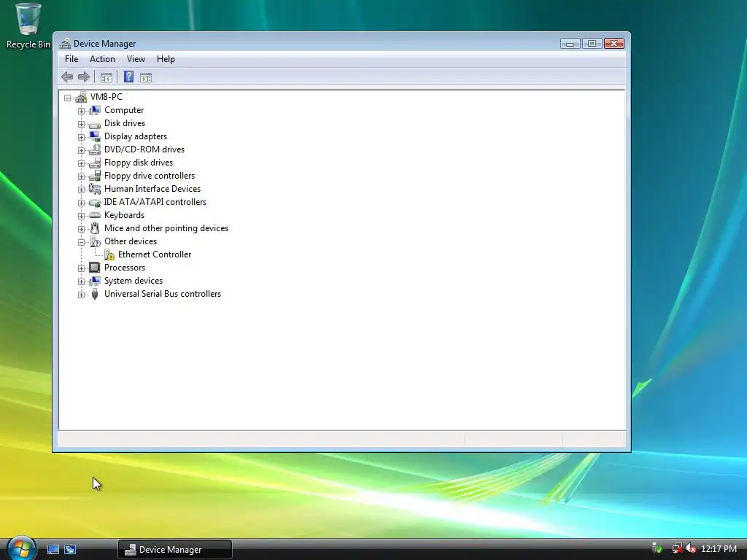
Task: Expand the Computer node
Action: click(x=81, y=111)
